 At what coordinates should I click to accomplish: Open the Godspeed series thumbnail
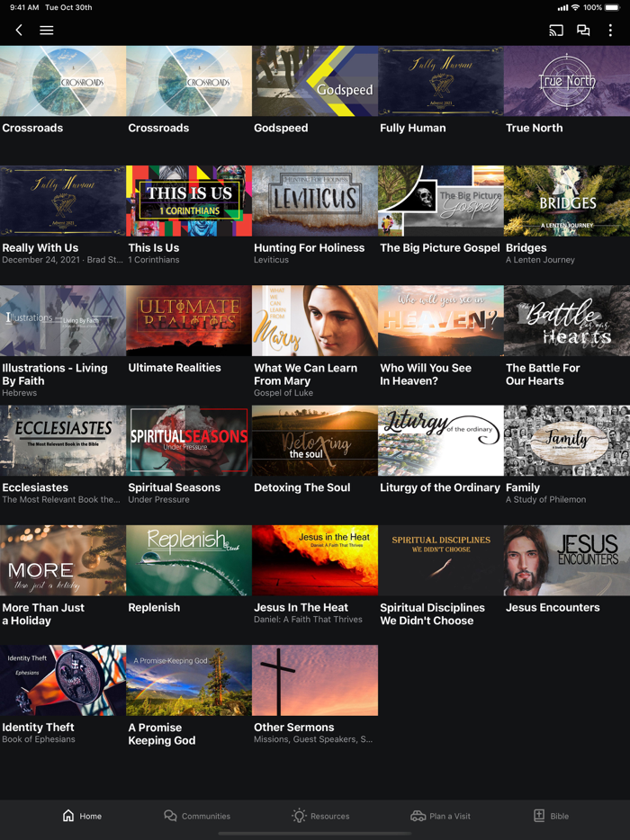(315, 81)
